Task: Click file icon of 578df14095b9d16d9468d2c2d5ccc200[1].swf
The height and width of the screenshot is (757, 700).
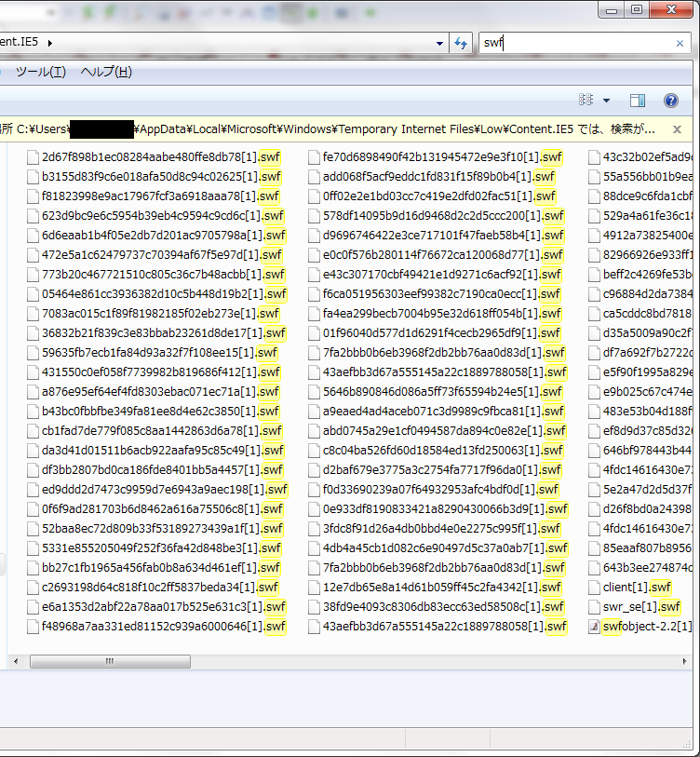Action: pos(314,216)
